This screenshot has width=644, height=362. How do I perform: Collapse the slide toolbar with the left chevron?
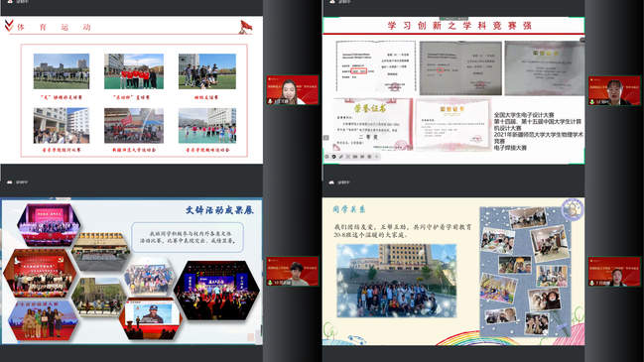[376, 157]
